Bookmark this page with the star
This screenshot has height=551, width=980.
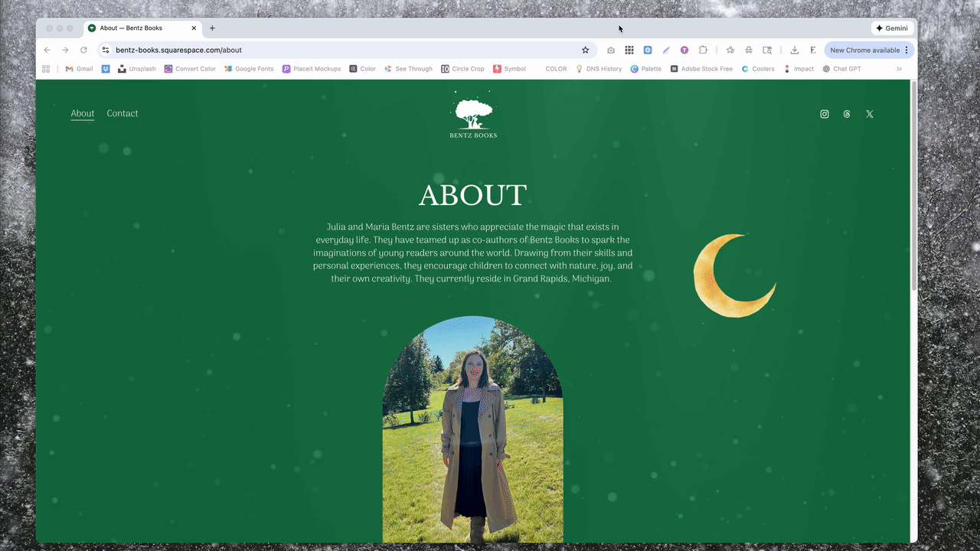click(x=586, y=50)
